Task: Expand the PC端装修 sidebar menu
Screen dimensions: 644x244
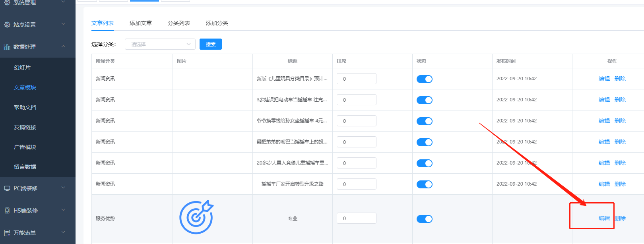Action: click(63, 188)
